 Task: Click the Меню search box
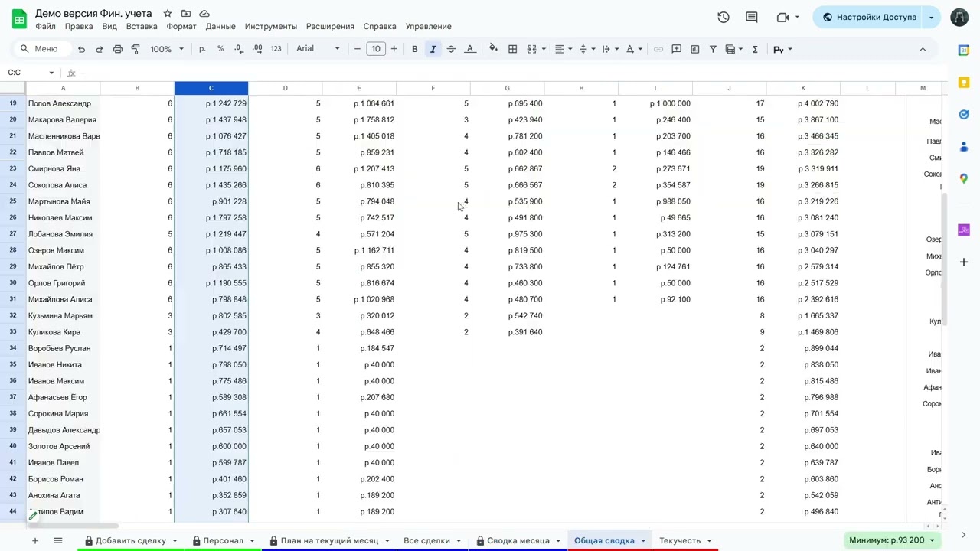pos(44,49)
